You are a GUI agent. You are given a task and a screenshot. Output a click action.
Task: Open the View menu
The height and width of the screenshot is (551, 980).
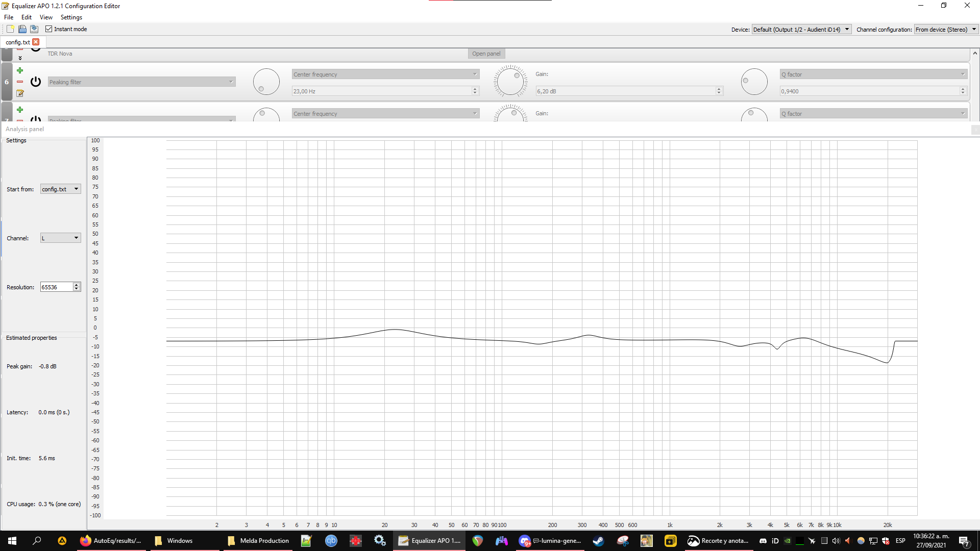(46, 17)
